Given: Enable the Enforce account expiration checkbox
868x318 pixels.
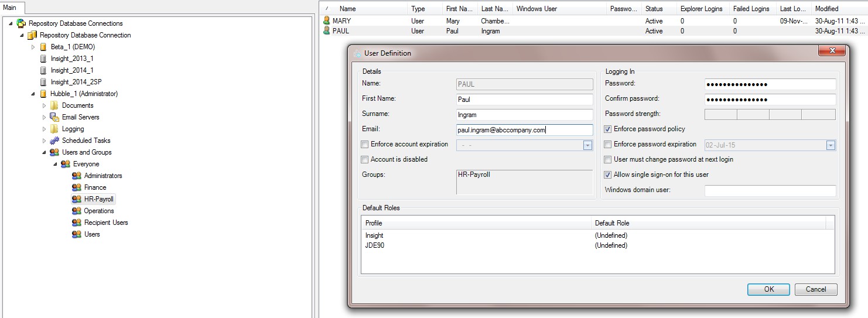Looking at the screenshot, I should (365, 145).
